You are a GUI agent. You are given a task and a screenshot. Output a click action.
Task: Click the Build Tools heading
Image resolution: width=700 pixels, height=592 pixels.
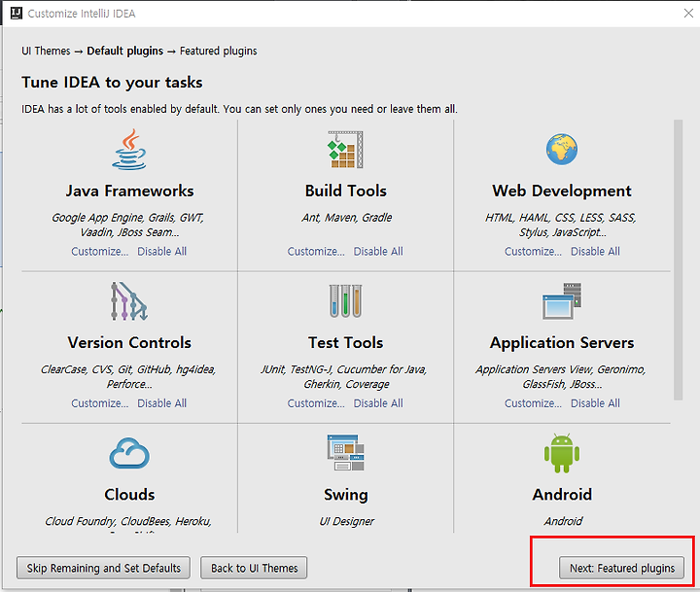pyautogui.click(x=345, y=191)
